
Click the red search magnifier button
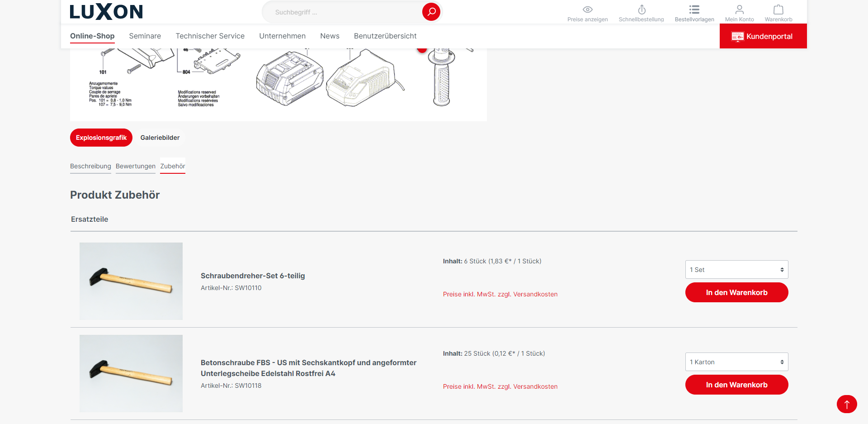click(431, 12)
